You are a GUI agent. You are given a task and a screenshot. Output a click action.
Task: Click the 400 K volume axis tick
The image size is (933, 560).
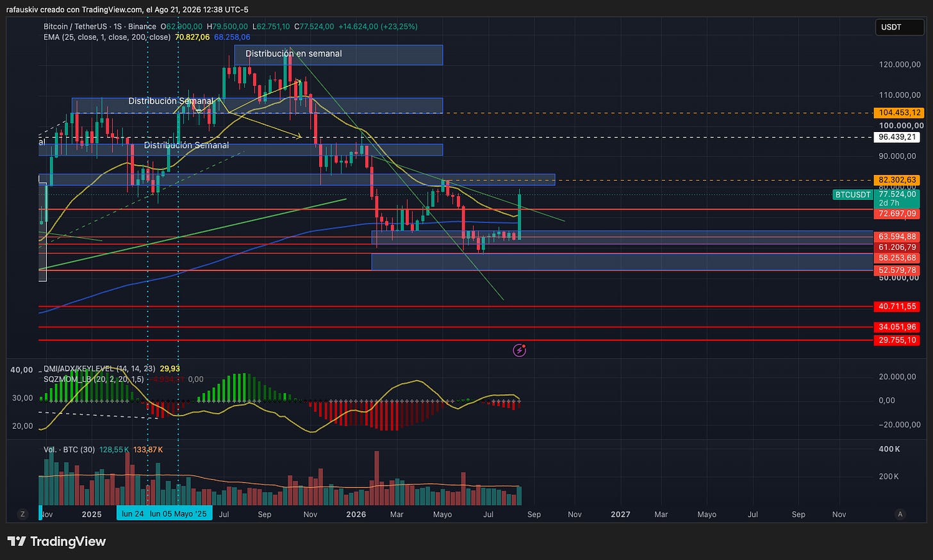pyautogui.click(x=889, y=449)
